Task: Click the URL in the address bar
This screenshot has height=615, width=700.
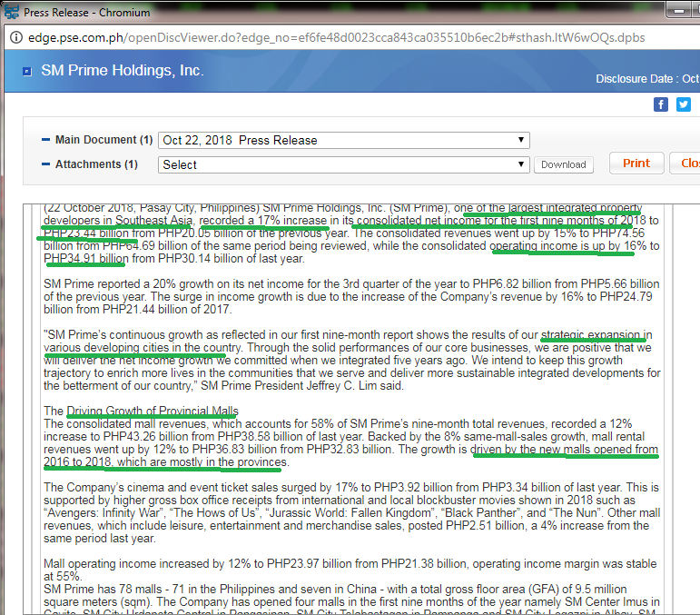Action: [x=336, y=37]
